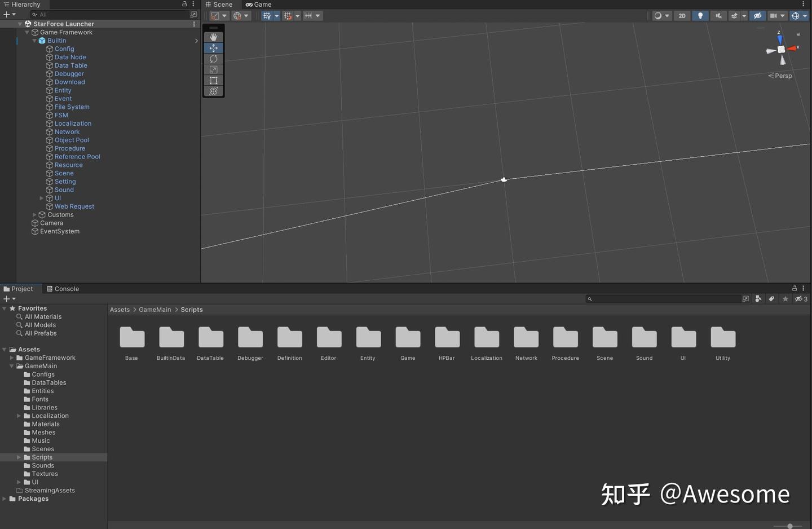Click the Persp label on the scene gizmo
Screen dimensions: 812x529
tap(784, 76)
